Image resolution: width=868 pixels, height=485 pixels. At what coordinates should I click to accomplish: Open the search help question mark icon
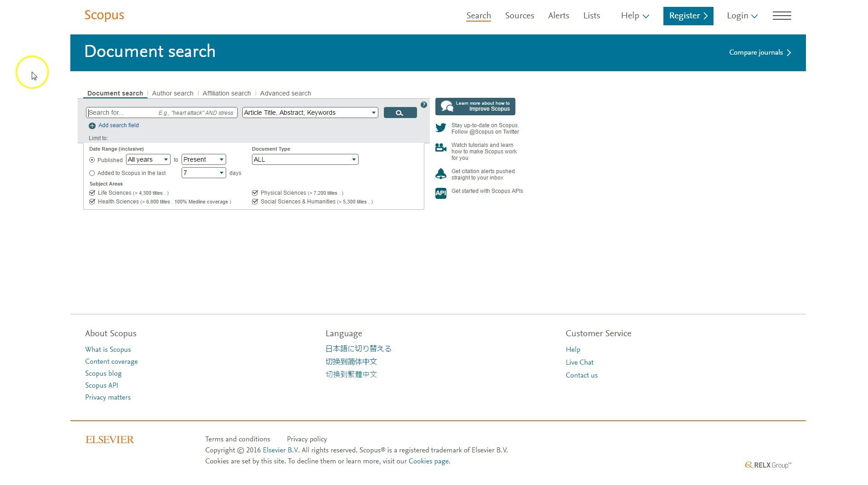coord(424,104)
